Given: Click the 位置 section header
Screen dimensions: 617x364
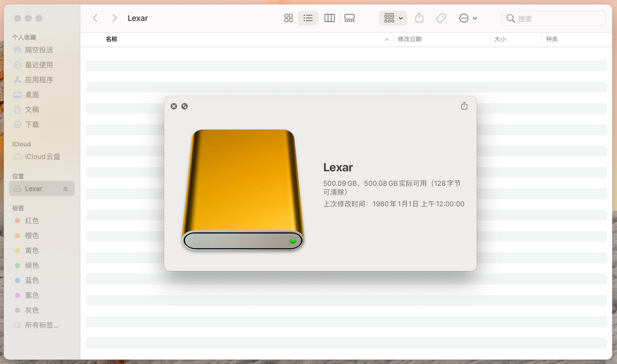Looking at the screenshot, I should tap(18, 176).
